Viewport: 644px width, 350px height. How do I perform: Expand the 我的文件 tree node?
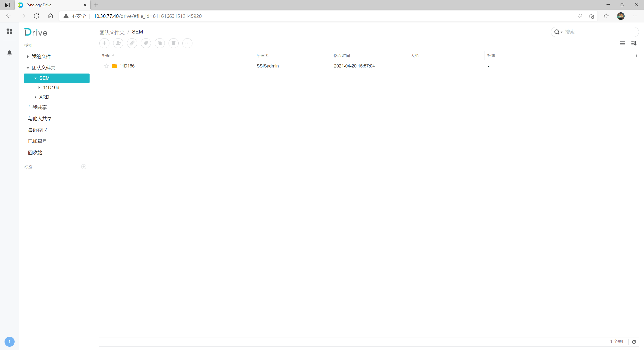click(28, 57)
